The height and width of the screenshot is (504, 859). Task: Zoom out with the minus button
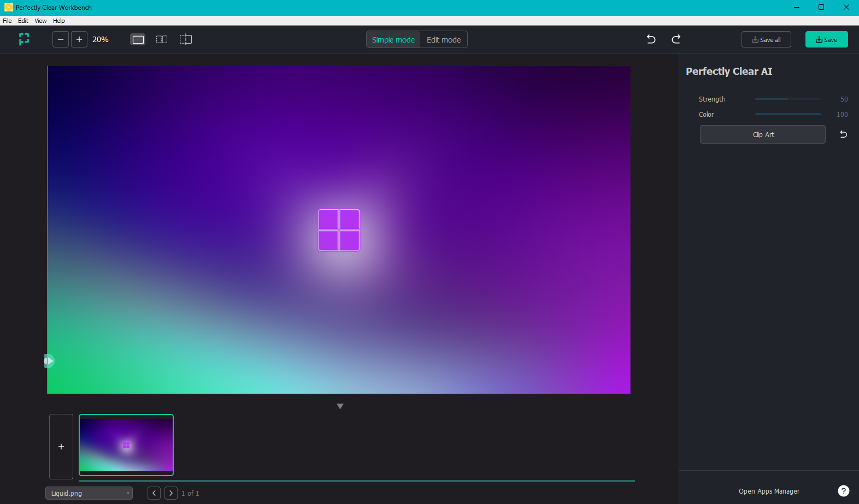61,39
